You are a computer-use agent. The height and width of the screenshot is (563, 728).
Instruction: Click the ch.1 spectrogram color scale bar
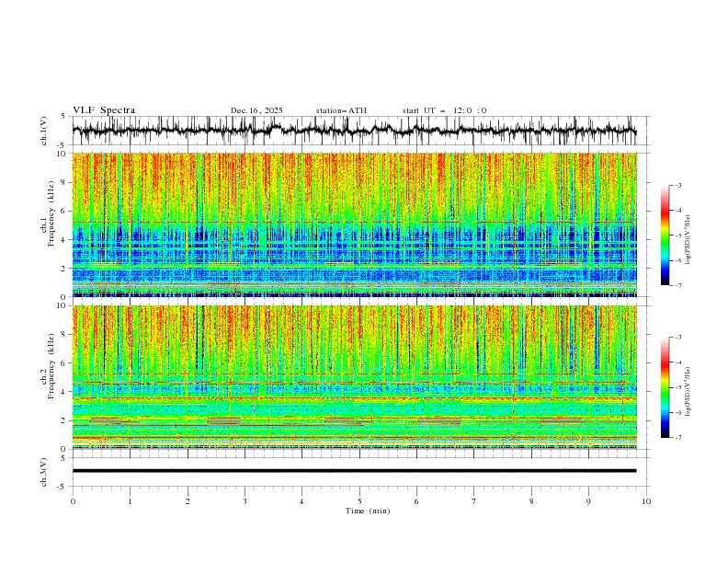(665, 236)
